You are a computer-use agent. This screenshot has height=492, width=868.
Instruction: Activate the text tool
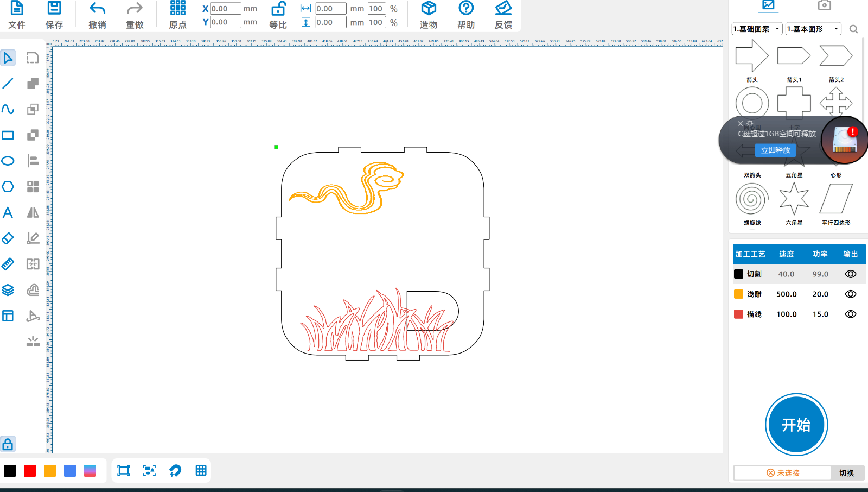point(8,212)
